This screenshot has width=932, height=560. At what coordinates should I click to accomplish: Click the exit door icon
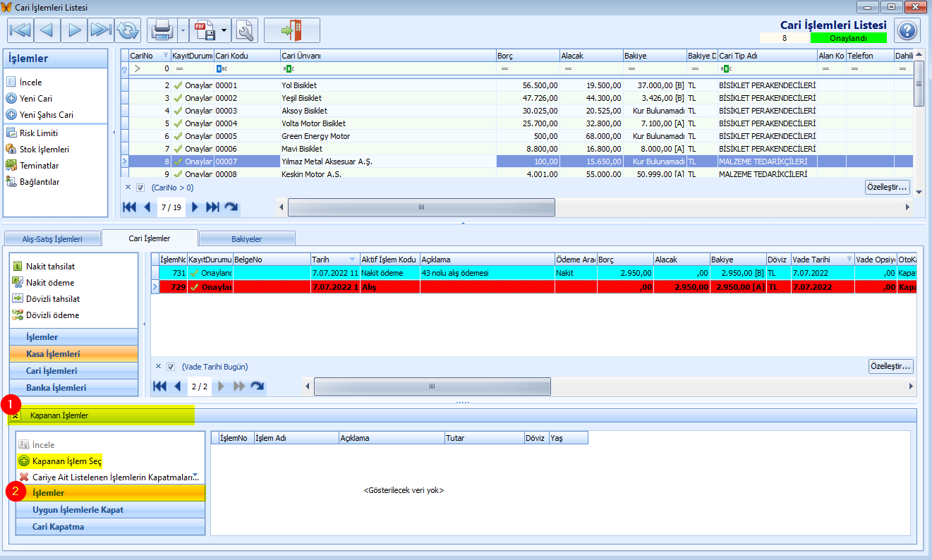(x=291, y=30)
